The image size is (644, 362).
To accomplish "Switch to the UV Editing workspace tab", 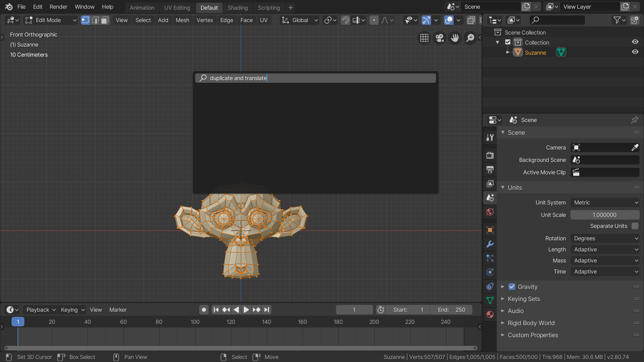I will [177, 7].
